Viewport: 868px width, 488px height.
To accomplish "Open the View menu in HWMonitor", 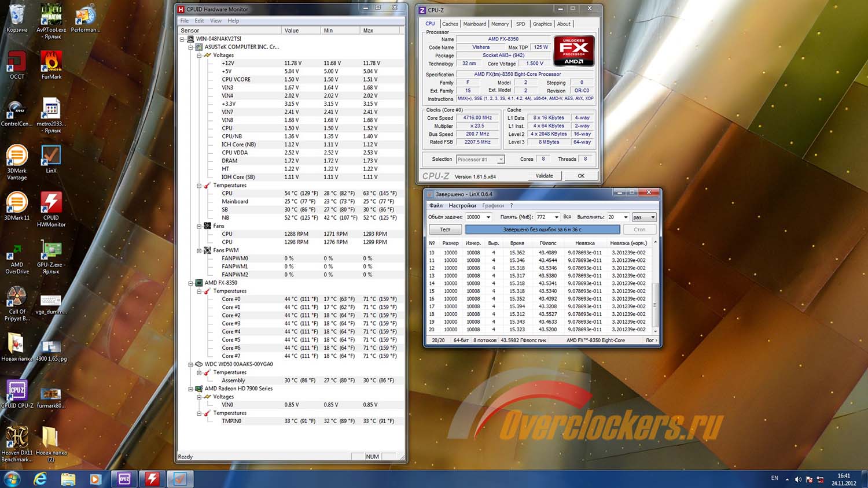I will point(216,21).
